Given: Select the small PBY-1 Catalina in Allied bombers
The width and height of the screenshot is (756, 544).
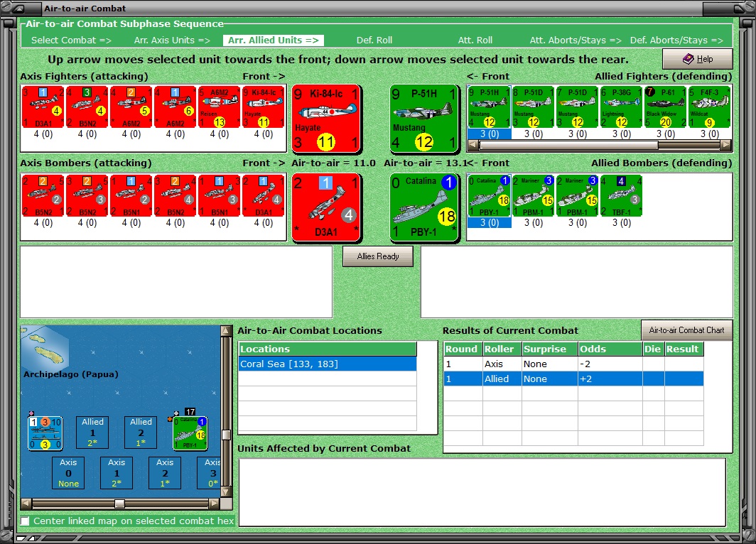Looking at the screenshot, I should click(490, 195).
